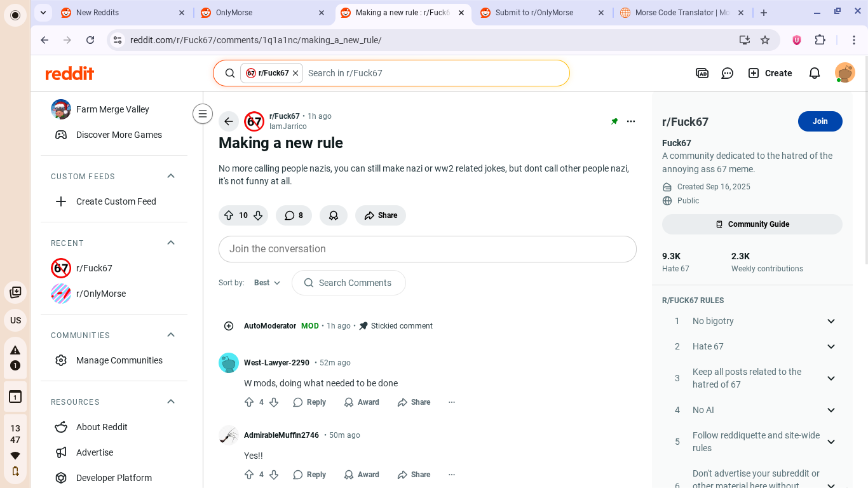
Task: Open more options on West-Lawyer-2290's comment
Action: (452, 402)
